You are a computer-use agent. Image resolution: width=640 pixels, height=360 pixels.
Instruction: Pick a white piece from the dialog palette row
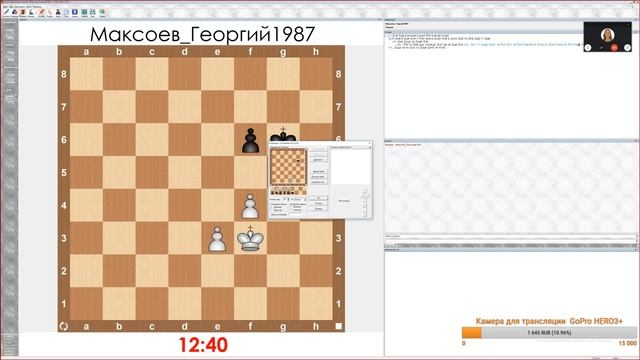[x=282, y=189]
